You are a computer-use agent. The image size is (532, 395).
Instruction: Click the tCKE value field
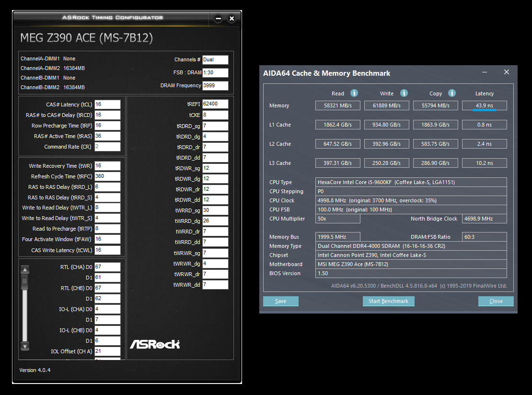pos(215,115)
